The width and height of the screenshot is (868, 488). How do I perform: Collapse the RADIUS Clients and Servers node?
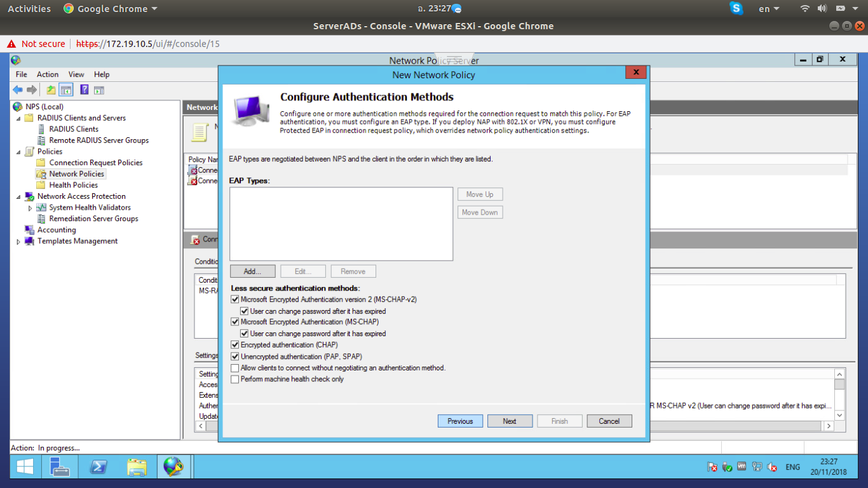(x=18, y=118)
